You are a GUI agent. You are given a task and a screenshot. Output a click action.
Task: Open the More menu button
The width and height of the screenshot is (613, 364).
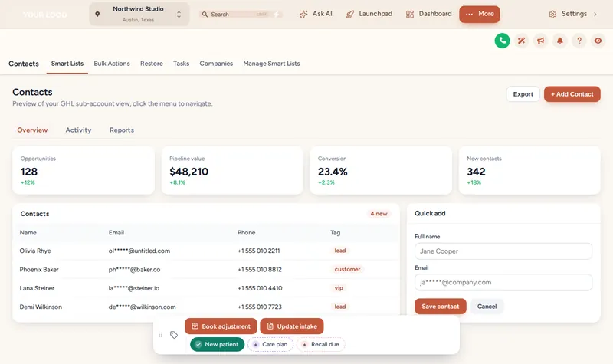tap(480, 14)
